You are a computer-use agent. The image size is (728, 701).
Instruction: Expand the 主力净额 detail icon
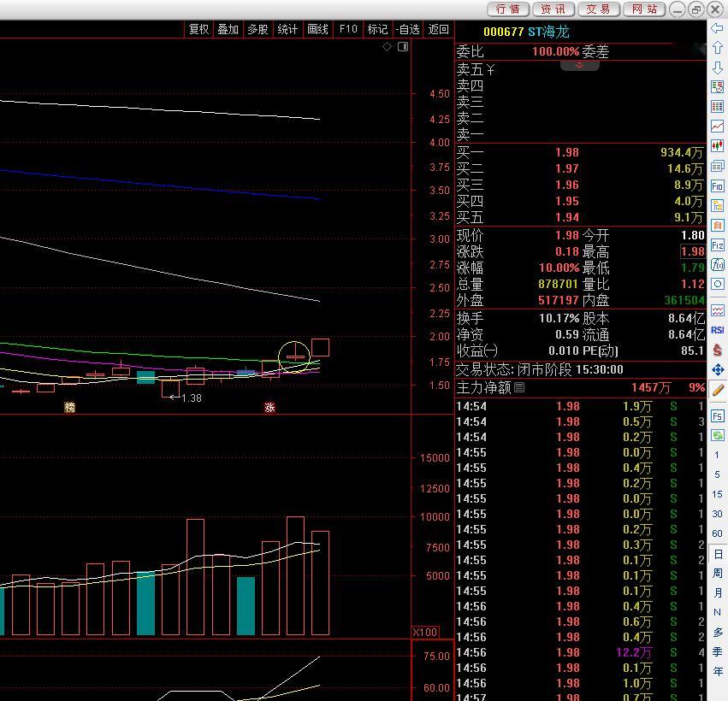click(x=519, y=387)
